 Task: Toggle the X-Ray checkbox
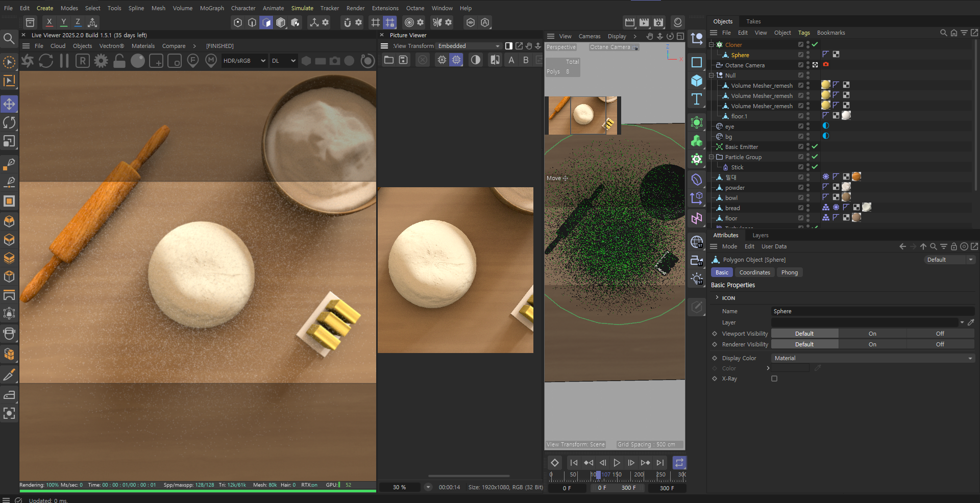click(x=774, y=379)
